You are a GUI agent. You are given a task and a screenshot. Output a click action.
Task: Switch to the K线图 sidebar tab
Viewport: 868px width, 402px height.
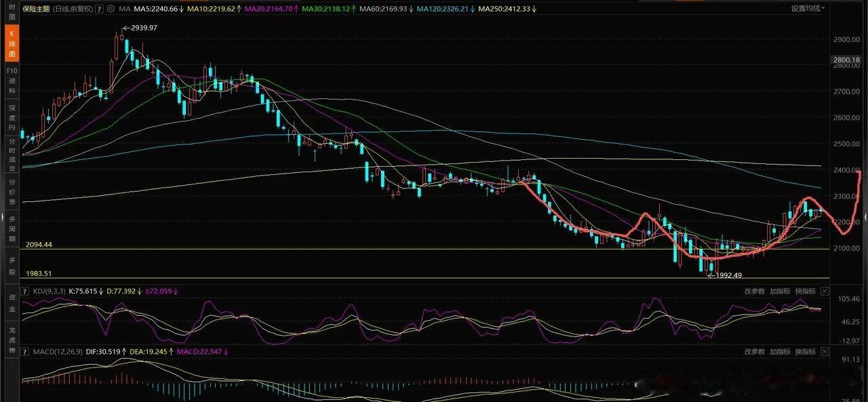12,43
